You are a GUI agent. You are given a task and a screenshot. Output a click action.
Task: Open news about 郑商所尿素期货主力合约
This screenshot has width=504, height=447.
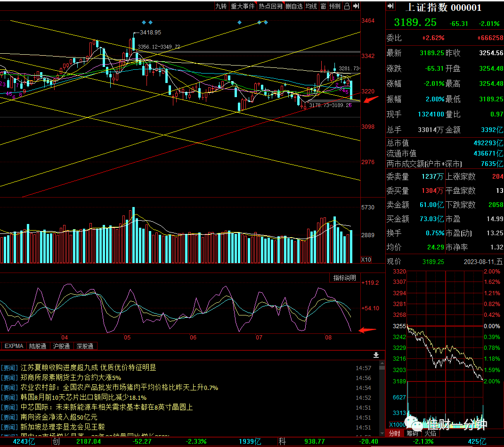click(x=71, y=378)
